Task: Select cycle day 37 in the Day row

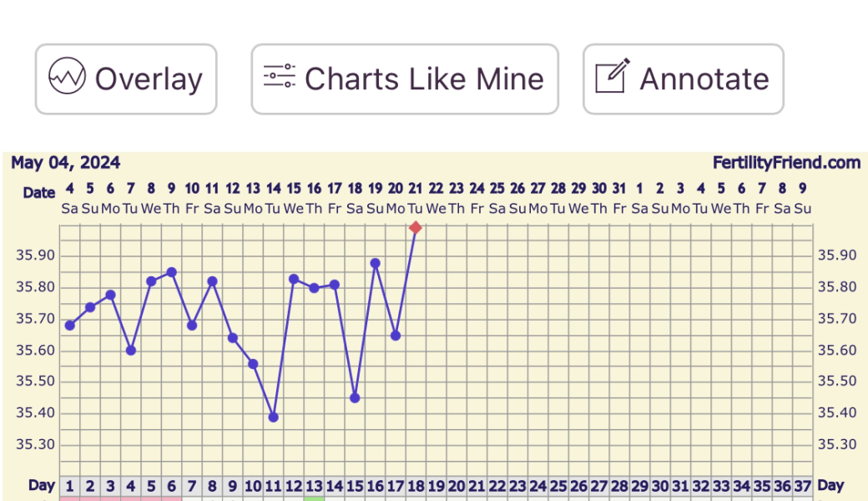Action: pyautogui.click(x=803, y=486)
